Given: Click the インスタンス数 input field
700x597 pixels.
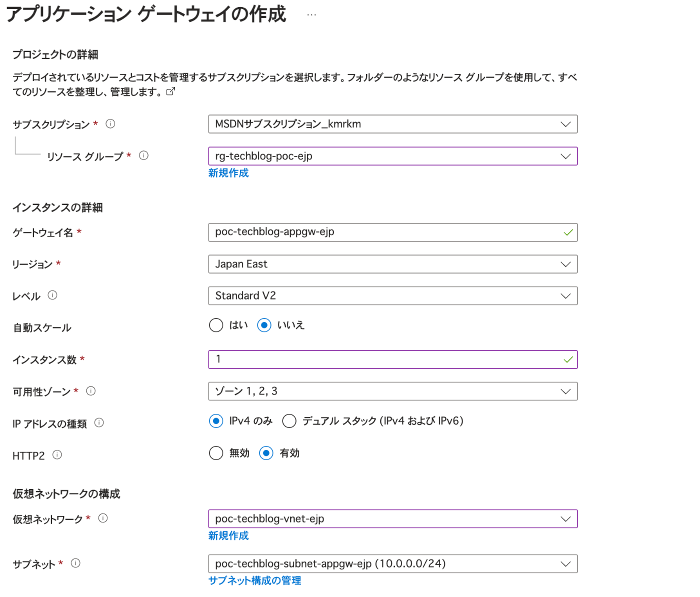Looking at the screenshot, I should [350, 359].
